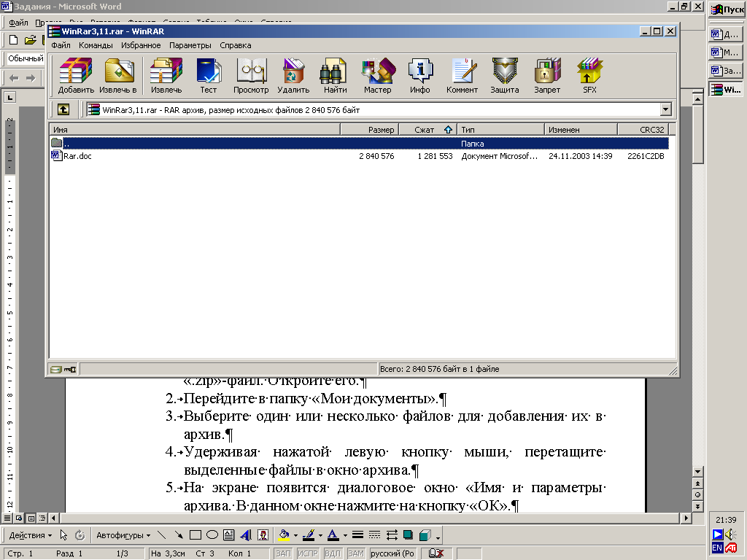Click the Удалить (Delete) icon
747x560 pixels.
tap(293, 76)
